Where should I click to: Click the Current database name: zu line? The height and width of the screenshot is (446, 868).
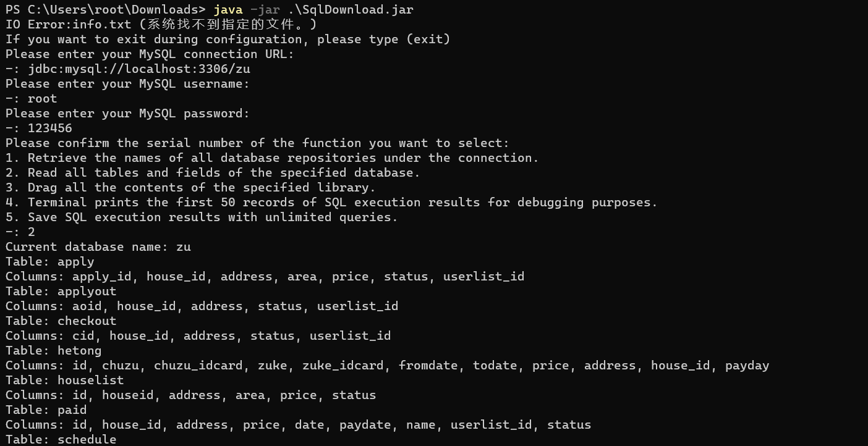click(98, 246)
